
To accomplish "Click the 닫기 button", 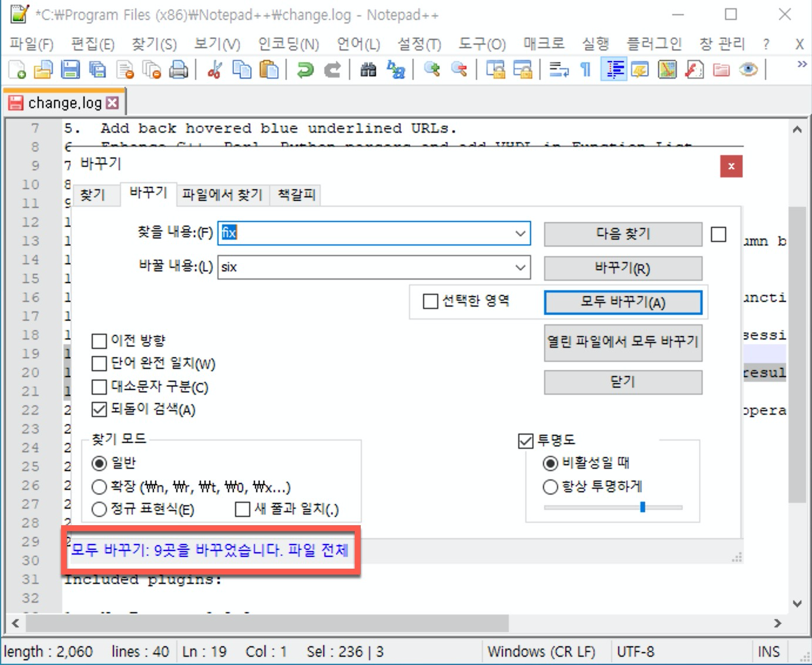I will [x=623, y=382].
